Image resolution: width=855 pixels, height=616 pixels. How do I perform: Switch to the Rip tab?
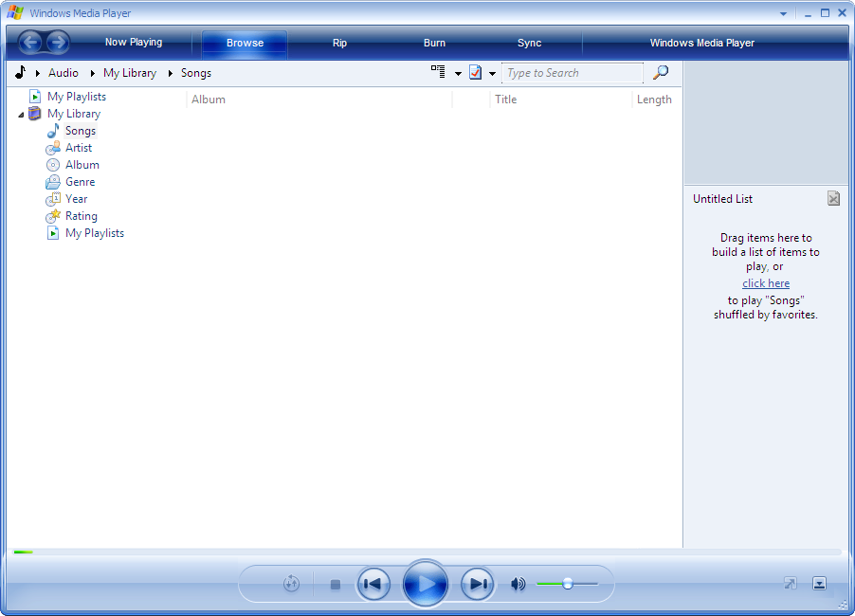tap(339, 43)
